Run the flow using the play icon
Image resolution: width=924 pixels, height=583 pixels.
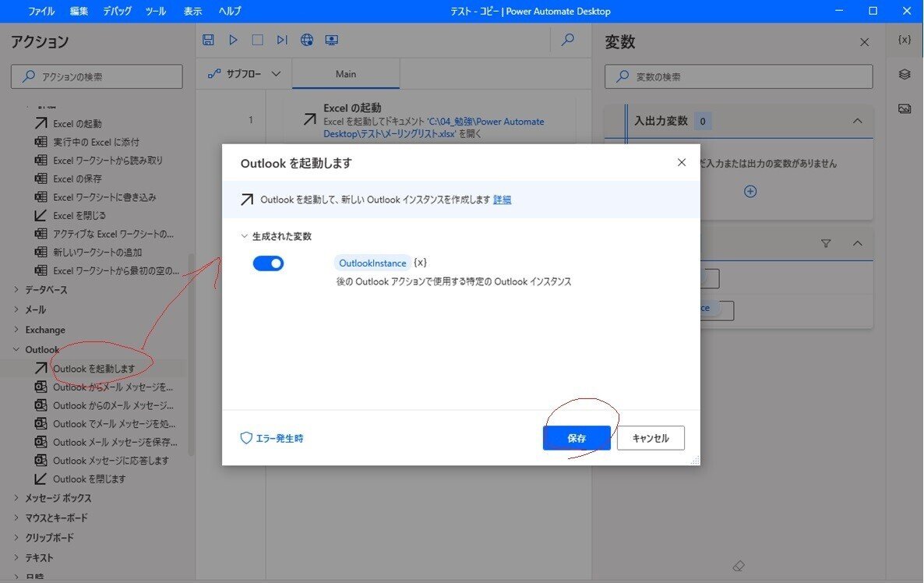click(233, 39)
